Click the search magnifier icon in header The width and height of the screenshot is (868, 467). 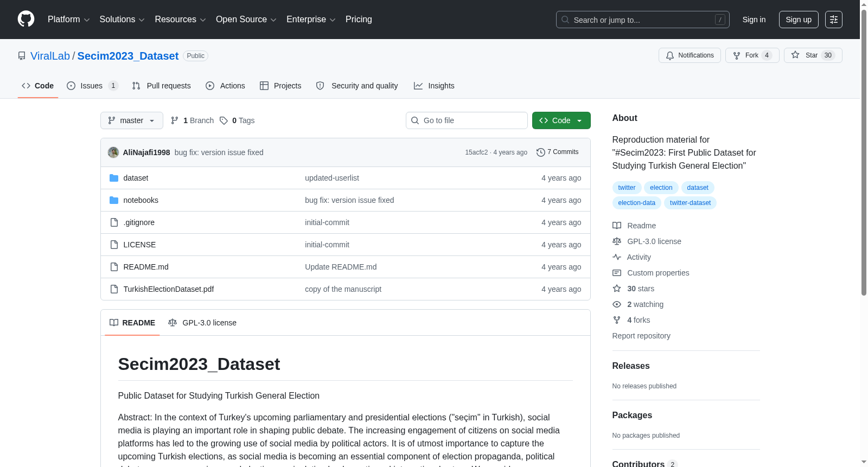click(565, 20)
